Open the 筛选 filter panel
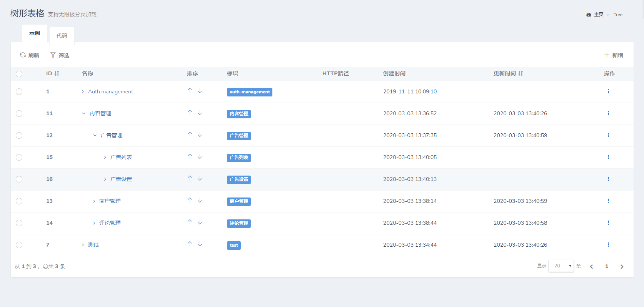 60,55
